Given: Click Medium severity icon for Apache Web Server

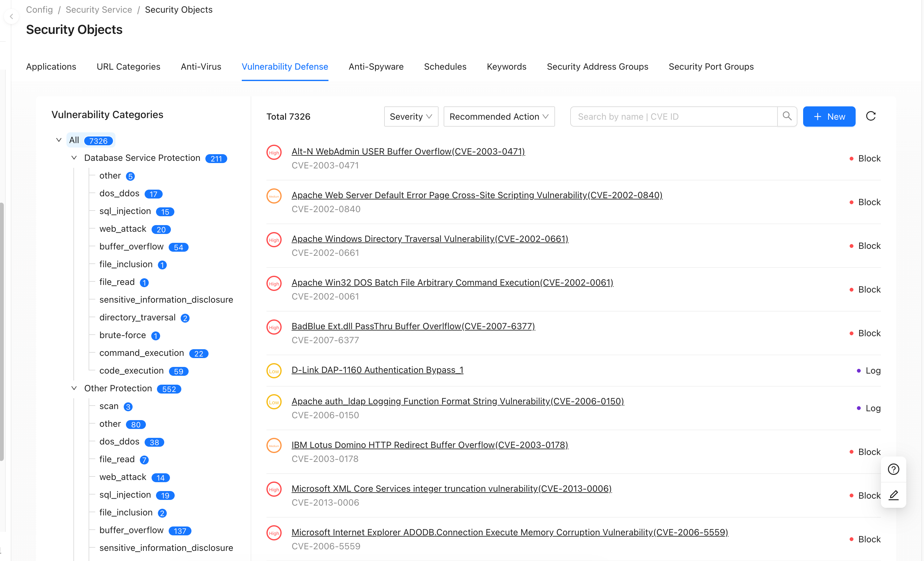Looking at the screenshot, I should point(274,196).
